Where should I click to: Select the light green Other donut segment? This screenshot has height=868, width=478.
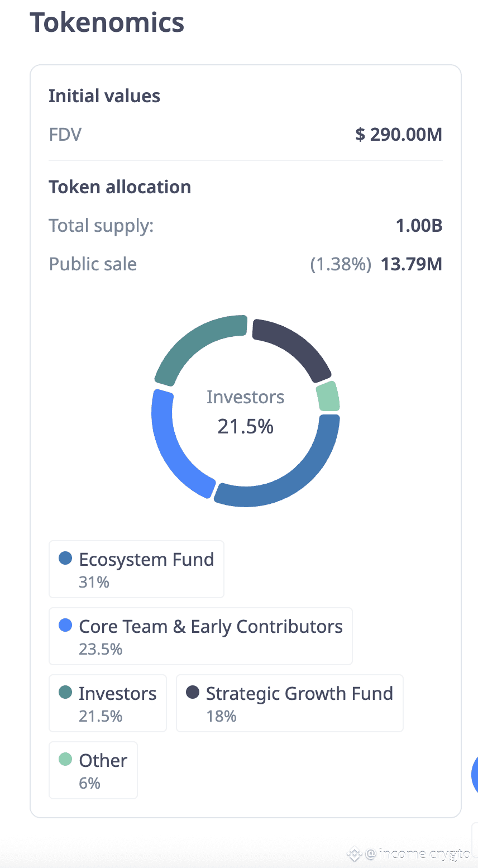(328, 397)
